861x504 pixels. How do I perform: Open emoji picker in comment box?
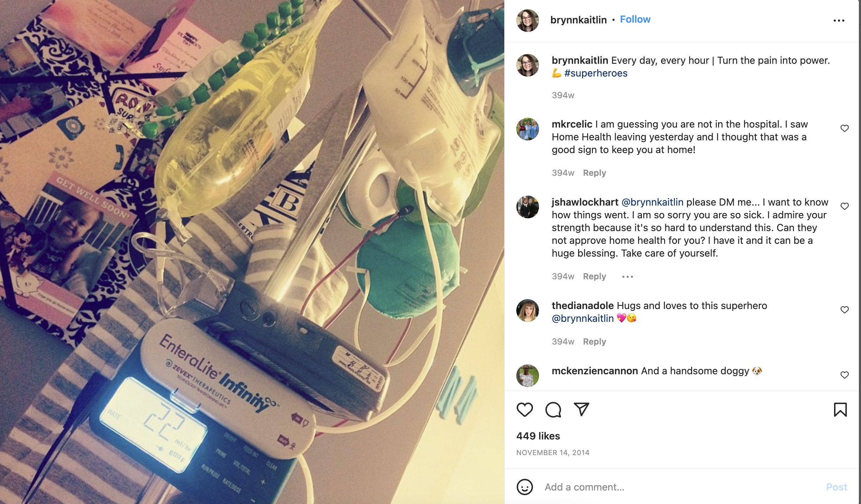coord(525,487)
